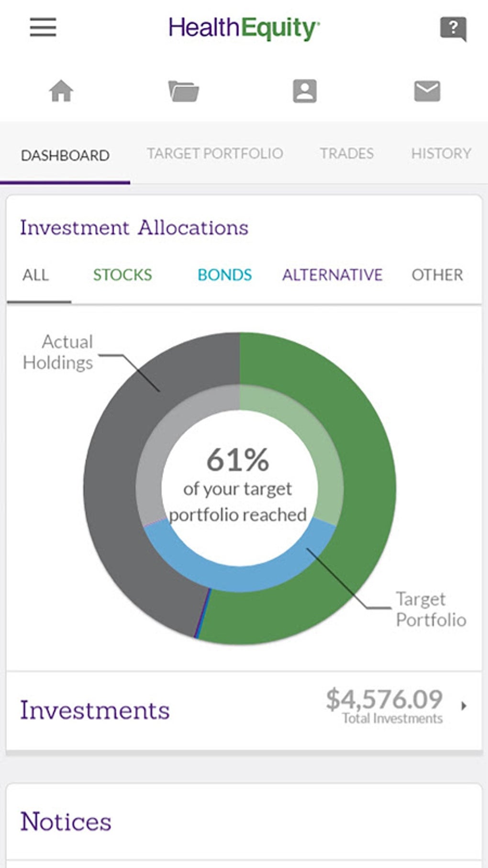Select the ALL allocations filter
The height and width of the screenshot is (868, 488).
[x=35, y=275]
